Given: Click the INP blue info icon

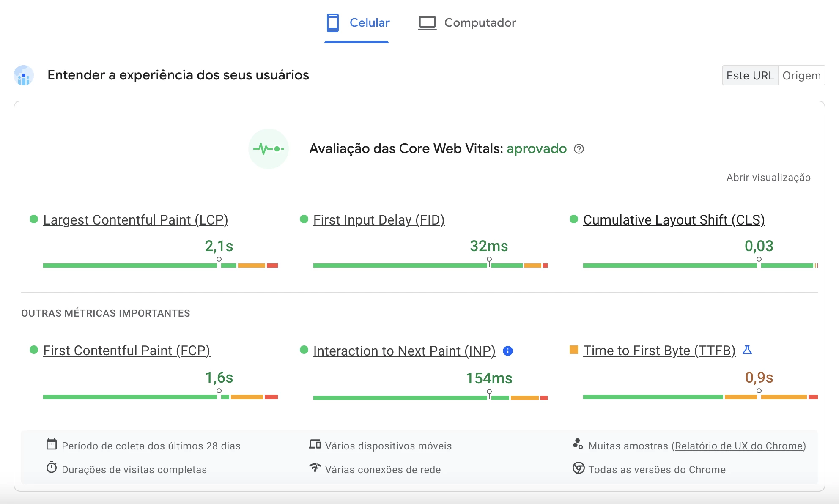Looking at the screenshot, I should 508,351.
